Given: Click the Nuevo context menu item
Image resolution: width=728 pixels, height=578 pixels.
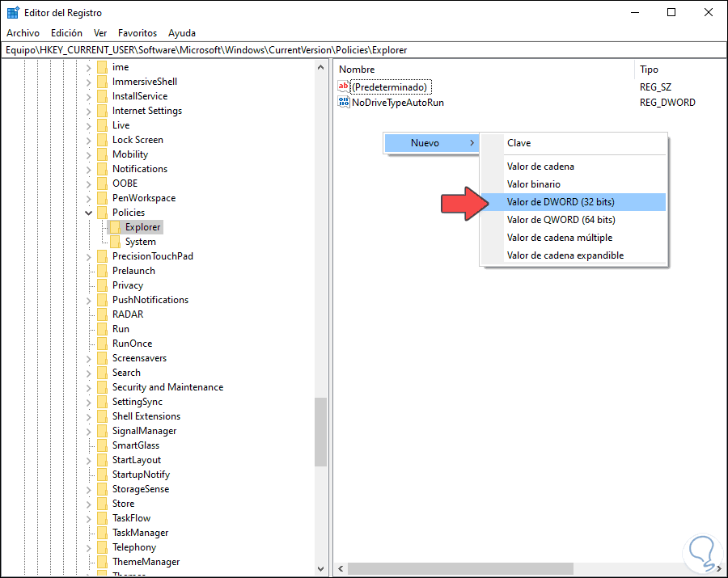Looking at the screenshot, I should tap(432, 143).
